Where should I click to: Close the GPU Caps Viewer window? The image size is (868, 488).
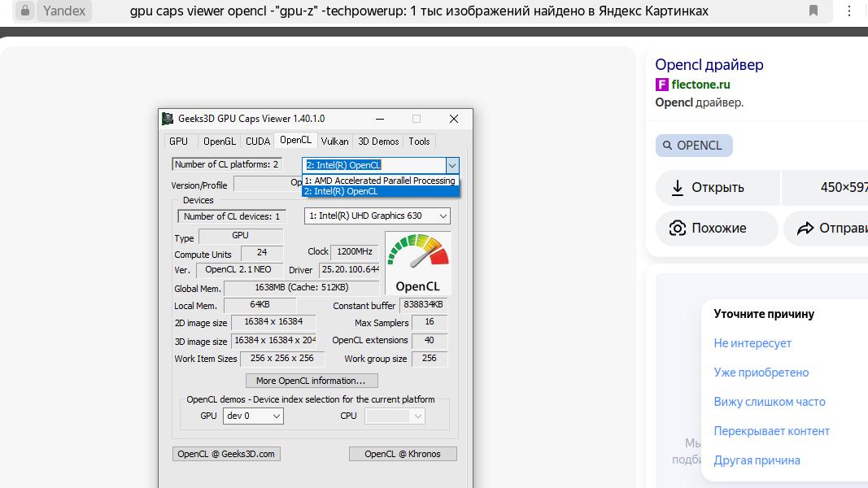click(x=454, y=119)
